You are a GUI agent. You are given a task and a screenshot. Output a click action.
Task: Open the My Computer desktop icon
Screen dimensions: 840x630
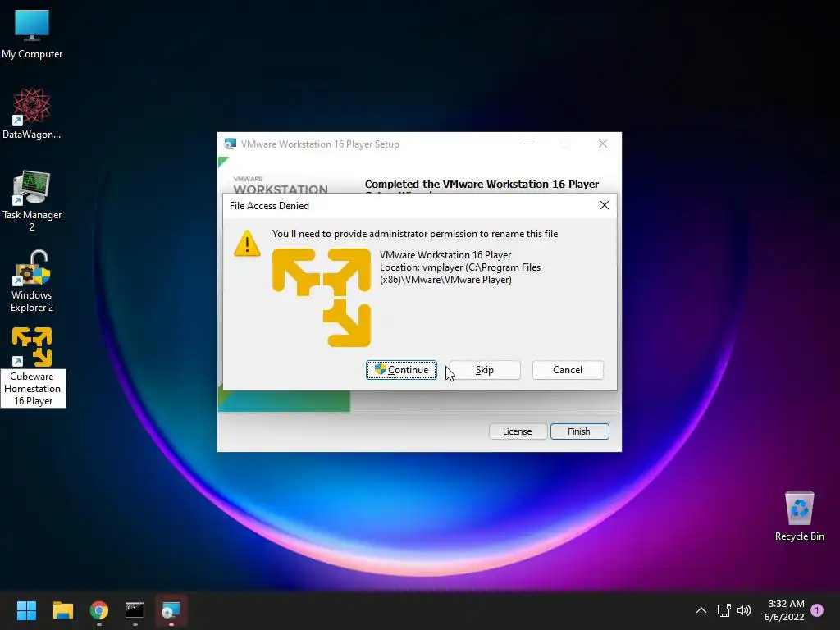point(32,34)
